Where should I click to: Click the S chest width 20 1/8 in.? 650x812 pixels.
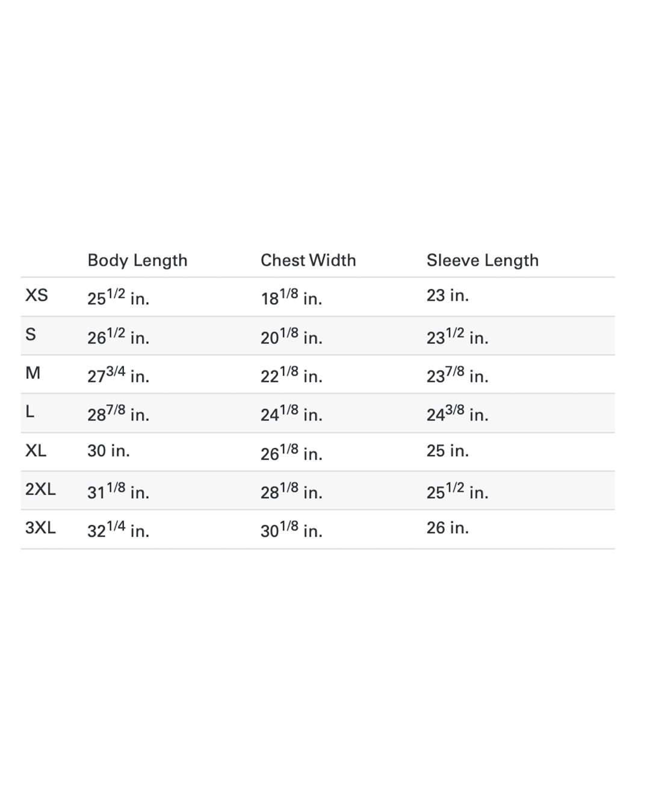[x=291, y=336]
